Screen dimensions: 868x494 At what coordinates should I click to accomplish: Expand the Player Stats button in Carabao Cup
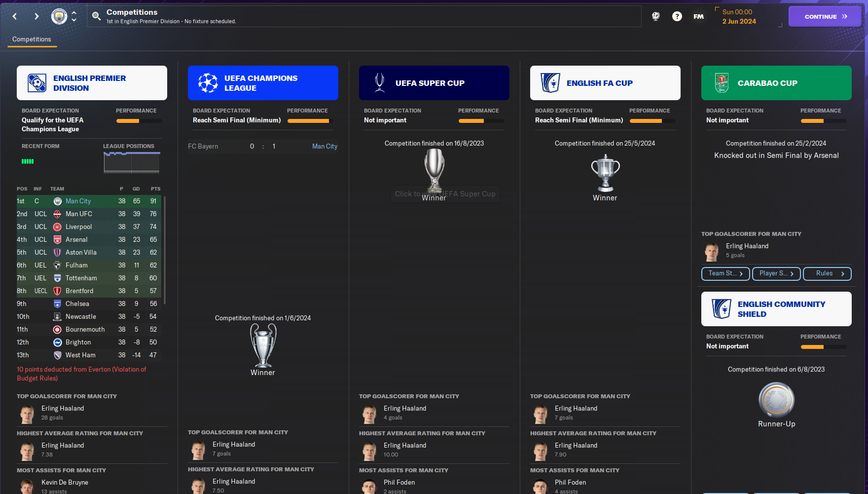(x=776, y=273)
